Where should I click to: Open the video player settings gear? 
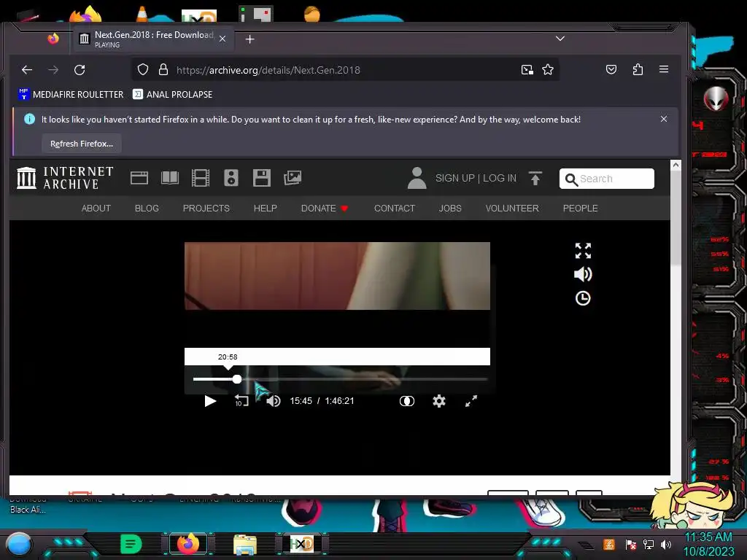pos(438,402)
